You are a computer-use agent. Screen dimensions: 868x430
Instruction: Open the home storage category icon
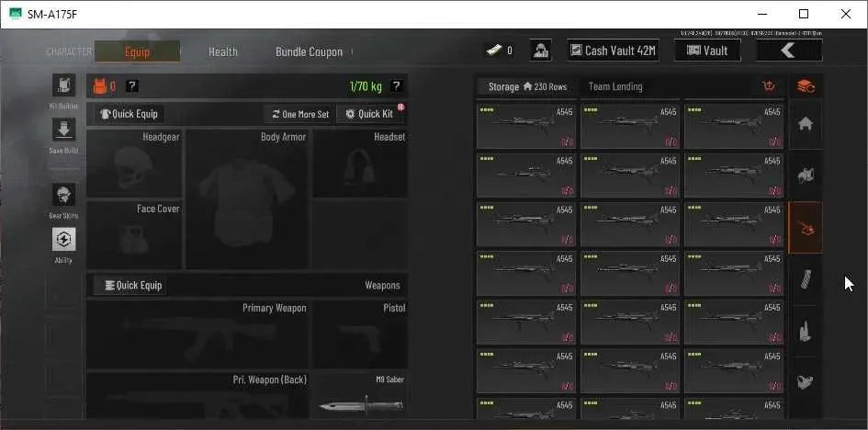point(805,124)
